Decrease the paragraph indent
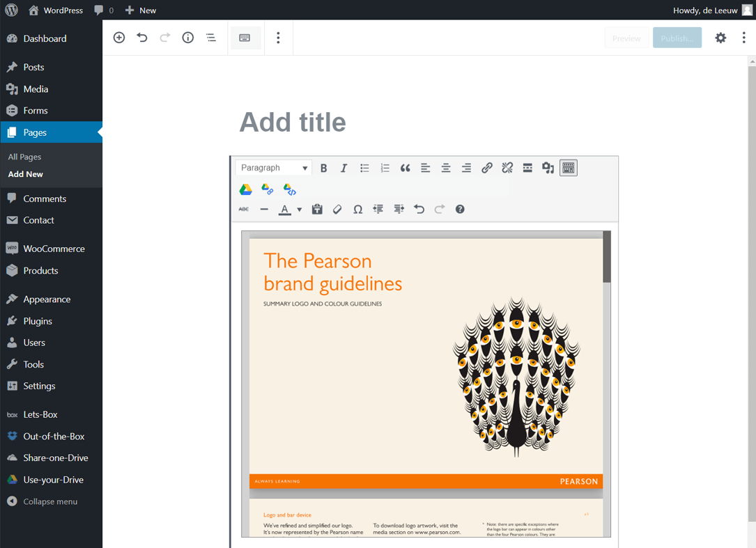This screenshot has width=756, height=548. coord(378,209)
